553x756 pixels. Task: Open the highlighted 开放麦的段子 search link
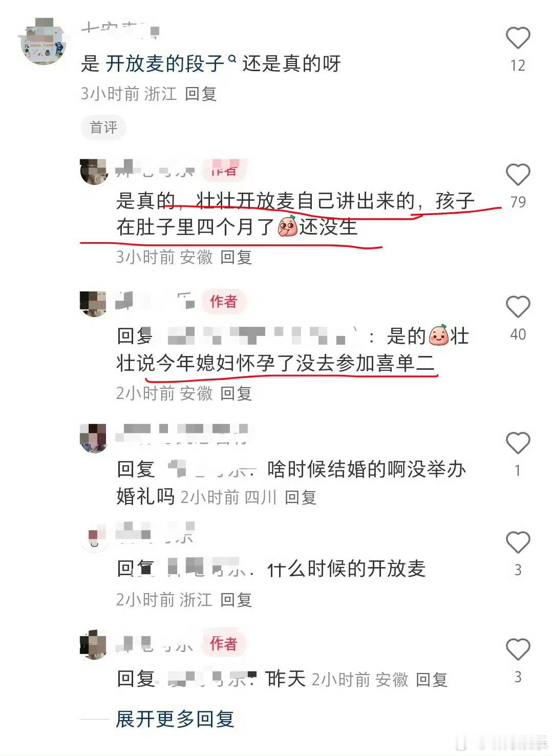(165, 64)
